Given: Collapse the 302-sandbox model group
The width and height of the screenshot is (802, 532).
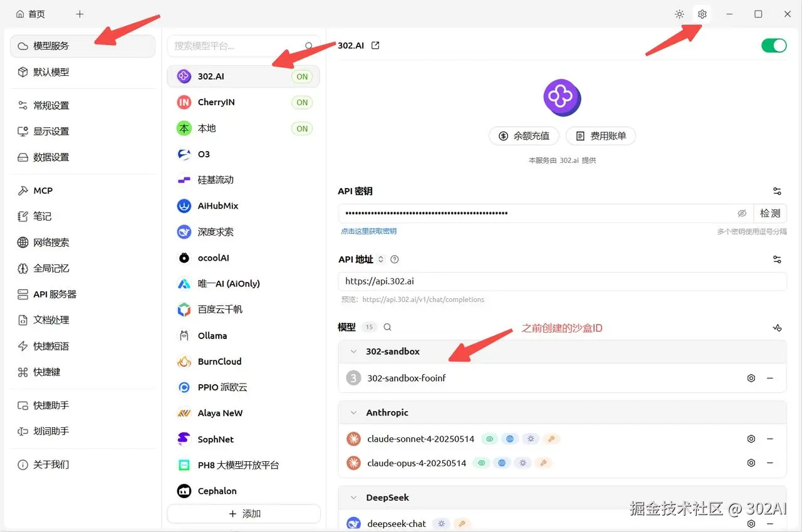Looking at the screenshot, I should pyautogui.click(x=353, y=352).
